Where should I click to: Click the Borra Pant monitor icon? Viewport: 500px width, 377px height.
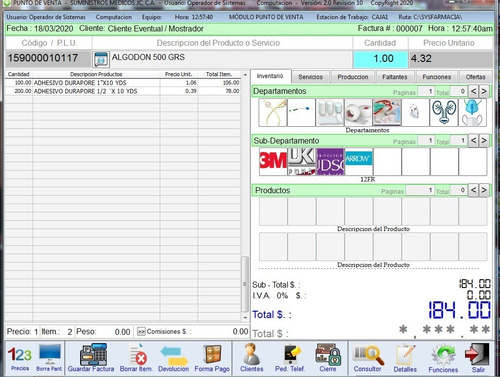[x=49, y=358]
